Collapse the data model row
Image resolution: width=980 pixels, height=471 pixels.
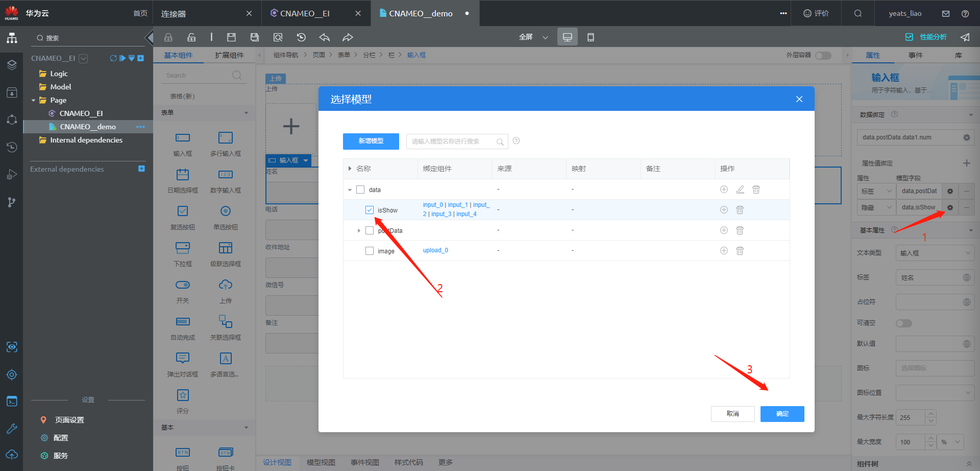(350, 190)
